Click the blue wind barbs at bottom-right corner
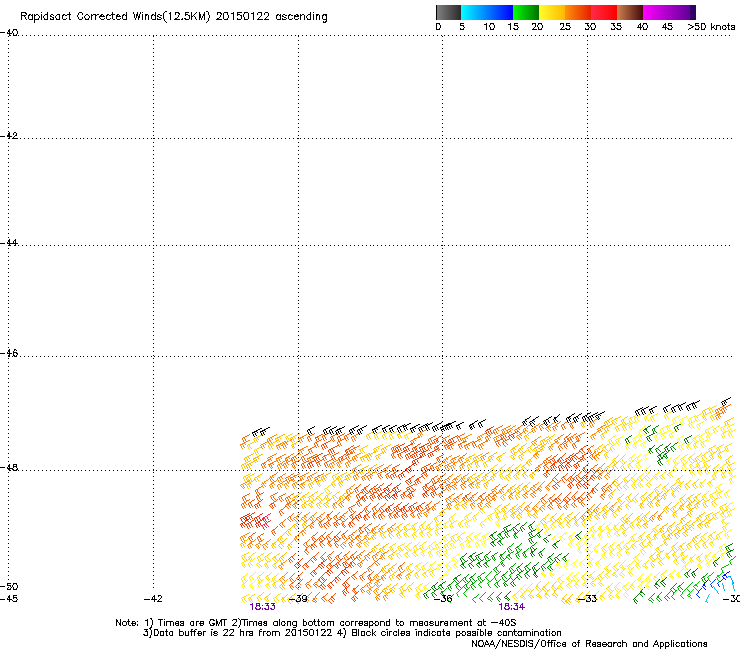The image size is (740, 650). 717,585
